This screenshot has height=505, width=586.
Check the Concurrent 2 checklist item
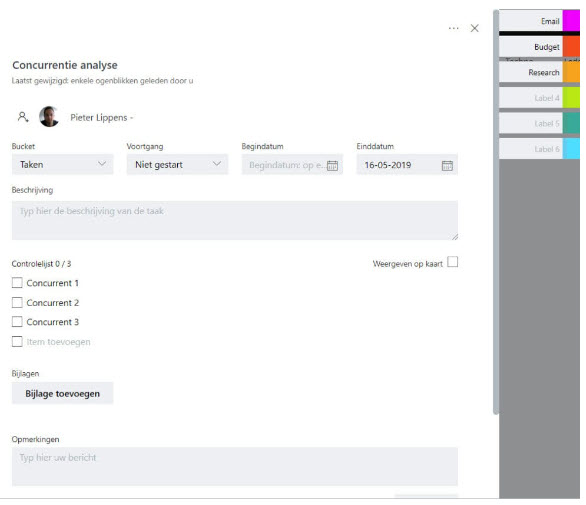pyautogui.click(x=17, y=302)
